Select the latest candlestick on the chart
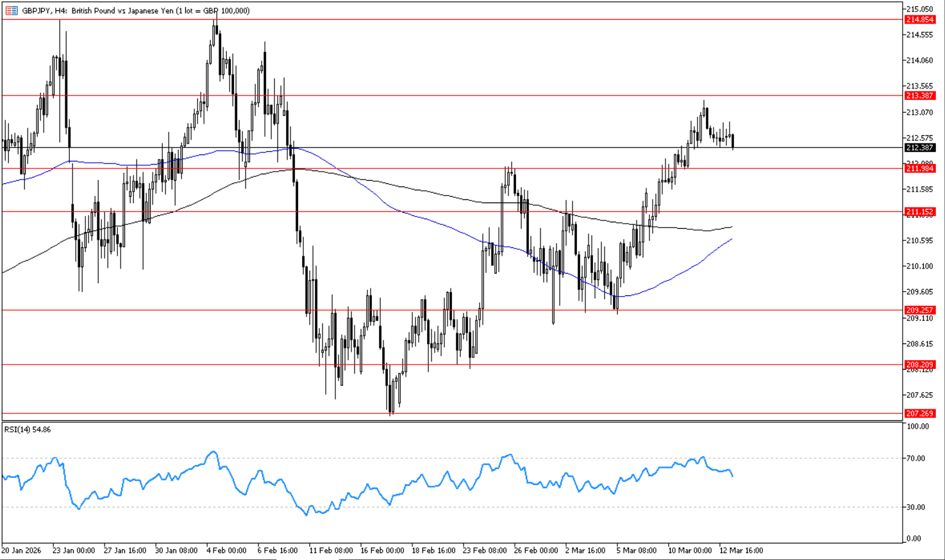Image resolution: width=945 pixels, height=560 pixels. [733, 141]
